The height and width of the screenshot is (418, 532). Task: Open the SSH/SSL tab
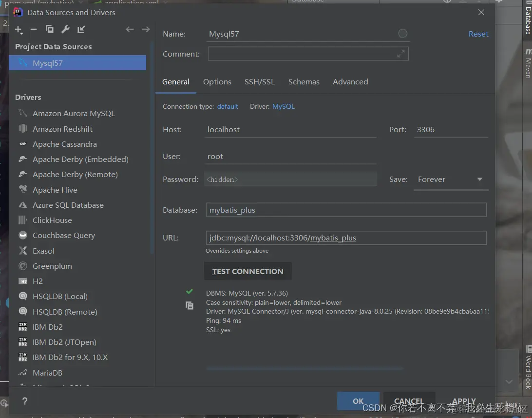coord(260,82)
